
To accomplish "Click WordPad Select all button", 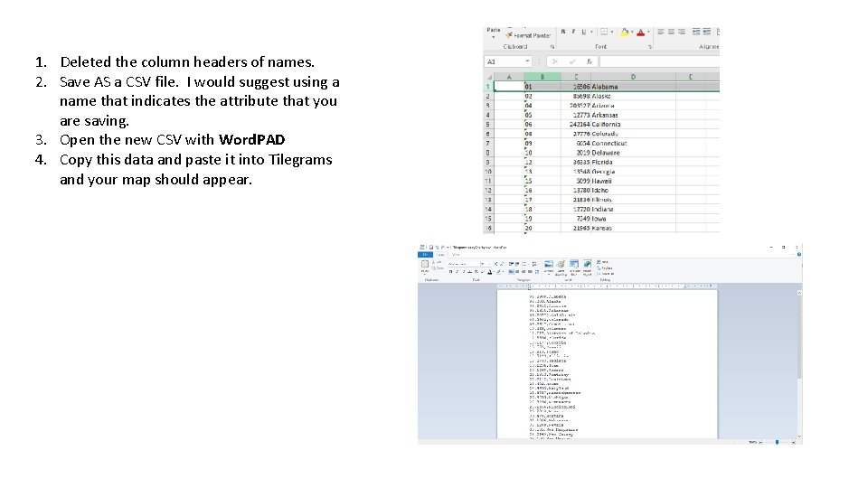I will [x=606, y=274].
